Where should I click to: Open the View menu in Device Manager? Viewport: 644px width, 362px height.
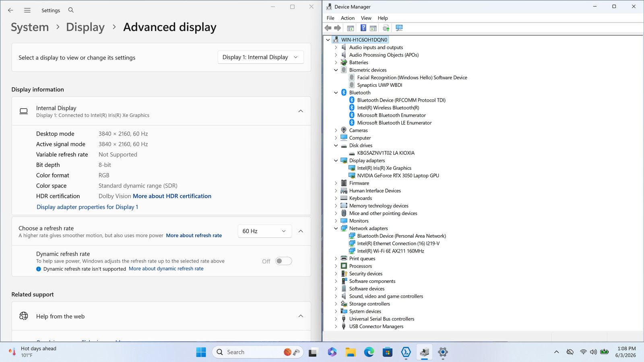coord(366,18)
